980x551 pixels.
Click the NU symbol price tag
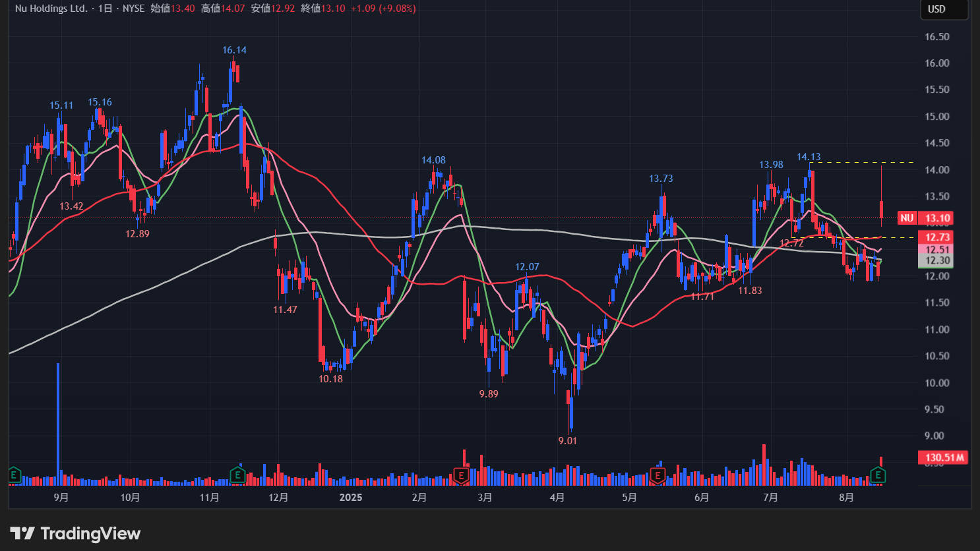pos(907,218)
